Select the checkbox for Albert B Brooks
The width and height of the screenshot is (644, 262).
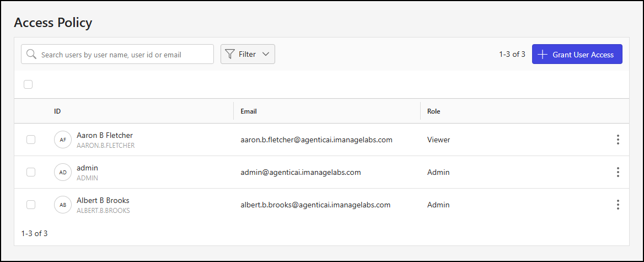click(x=31, y=205)
